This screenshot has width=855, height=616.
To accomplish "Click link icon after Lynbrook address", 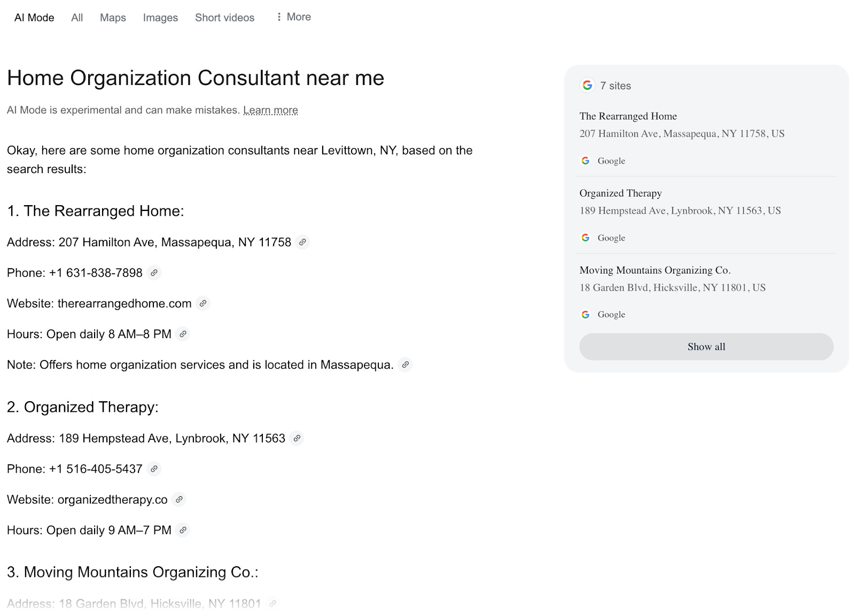I will [297, 438].
